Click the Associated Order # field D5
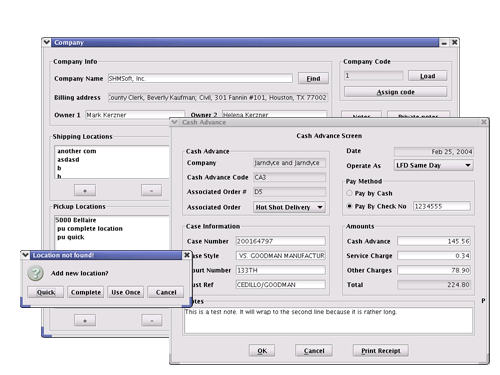 (x=289, y=192)
